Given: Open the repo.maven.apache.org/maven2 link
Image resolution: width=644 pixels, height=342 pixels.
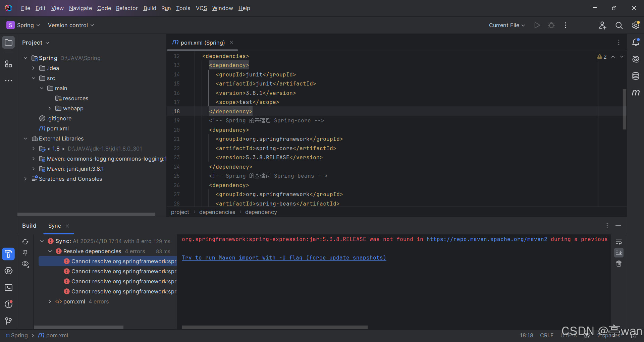Looking at the screenshot, I should pos(487,239).
